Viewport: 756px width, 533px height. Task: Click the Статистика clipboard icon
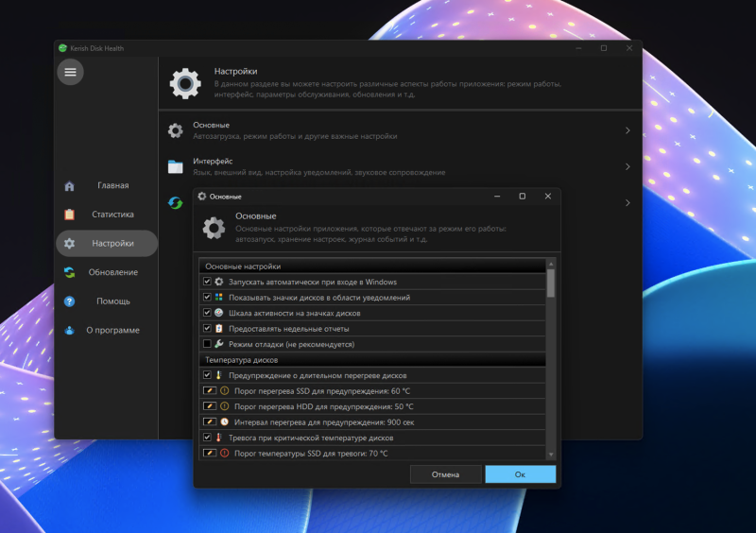click(x=69, y=215)
